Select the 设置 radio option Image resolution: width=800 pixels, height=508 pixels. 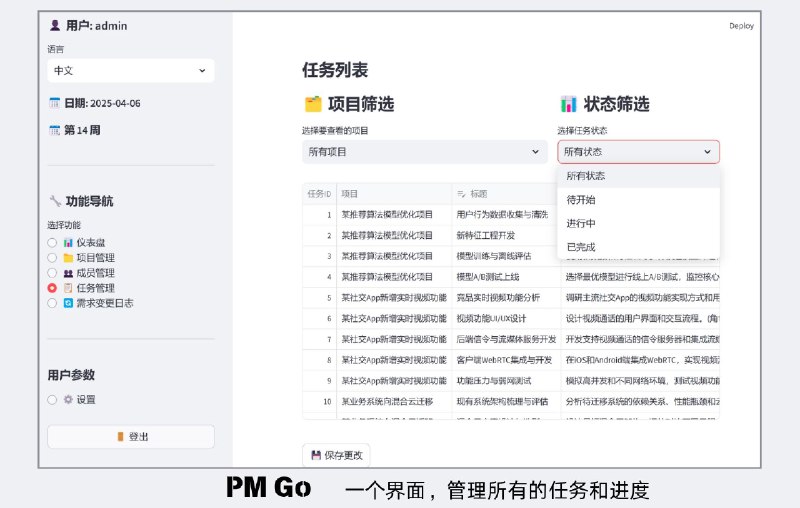click(x=52, y=399)
